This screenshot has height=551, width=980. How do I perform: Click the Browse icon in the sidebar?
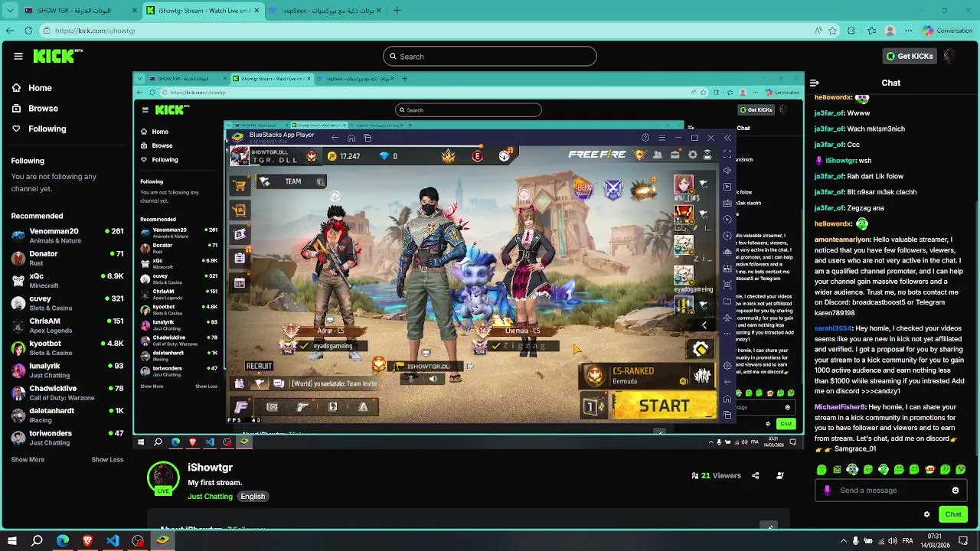coord(17,109)
